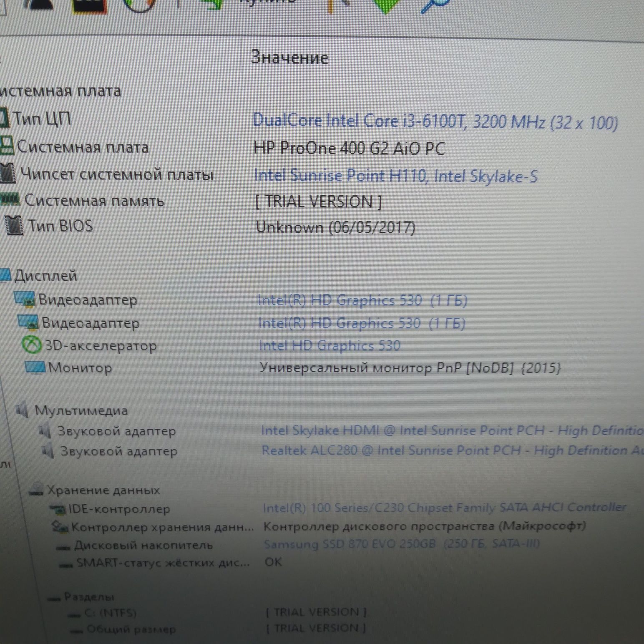Select the Чипсет системной платы label
This screenshot has height=644, width=644.
coord(117,174)
